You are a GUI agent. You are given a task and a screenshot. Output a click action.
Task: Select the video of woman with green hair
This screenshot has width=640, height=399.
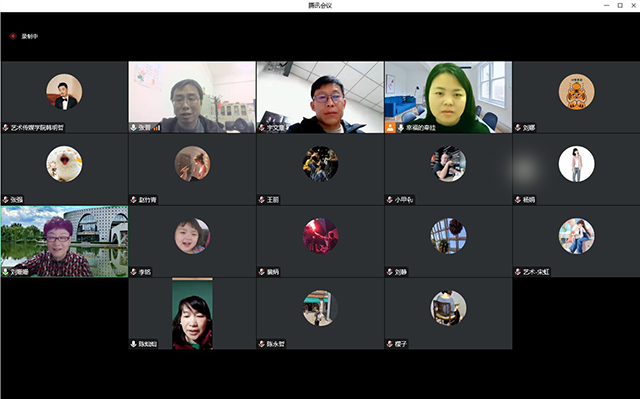tap(448, 97)
